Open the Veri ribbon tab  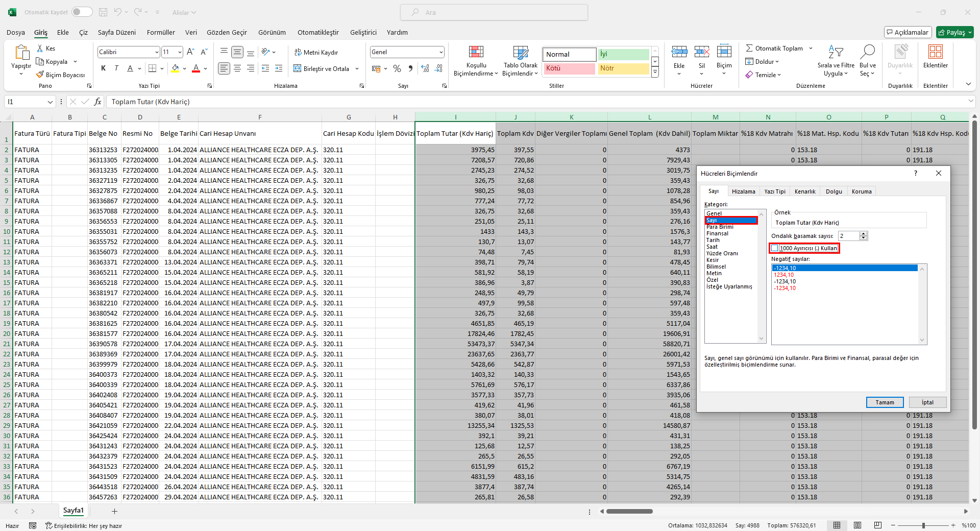point(191,32)
